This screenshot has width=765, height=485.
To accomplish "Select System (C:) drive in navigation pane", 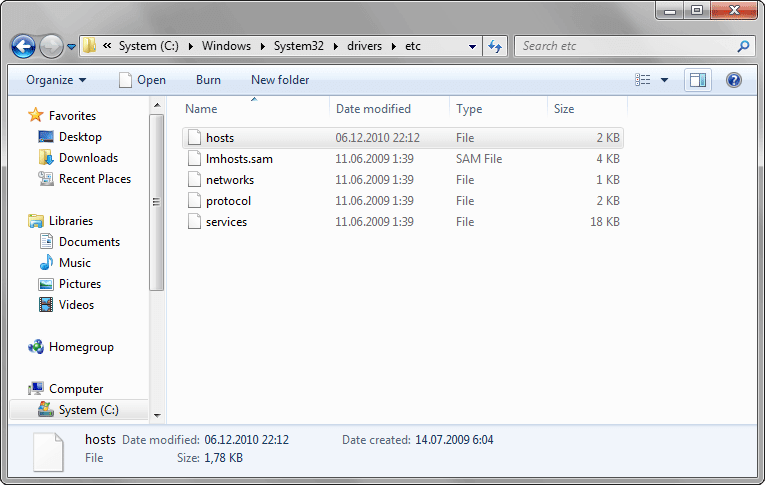I will (x=79, y=410).
